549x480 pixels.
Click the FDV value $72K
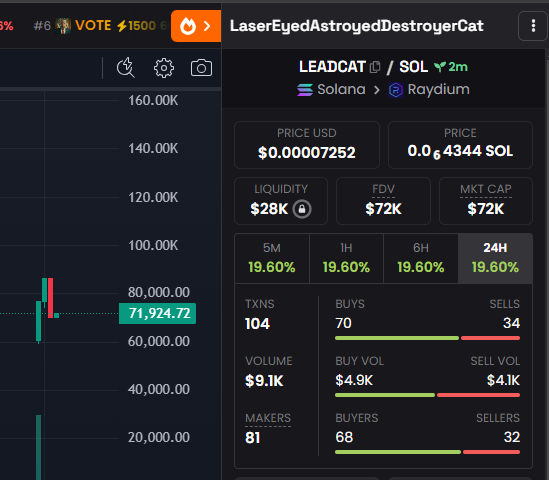[383, 209]
